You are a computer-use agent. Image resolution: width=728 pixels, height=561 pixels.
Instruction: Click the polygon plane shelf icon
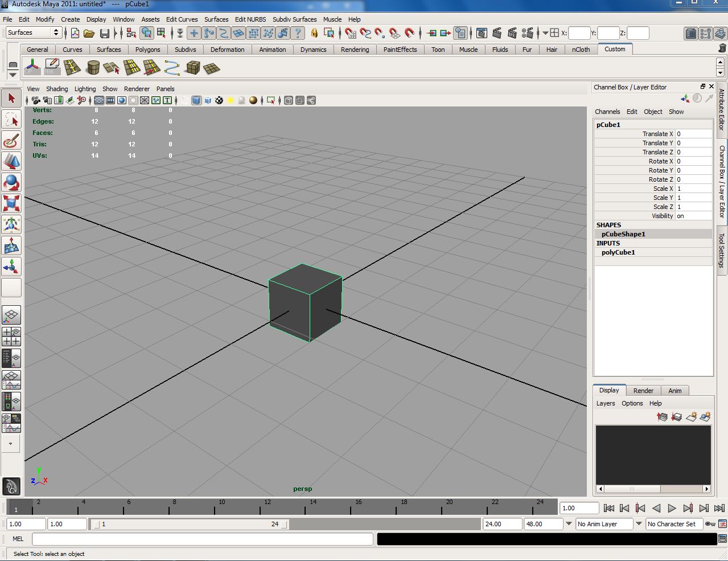pos(212,68)
